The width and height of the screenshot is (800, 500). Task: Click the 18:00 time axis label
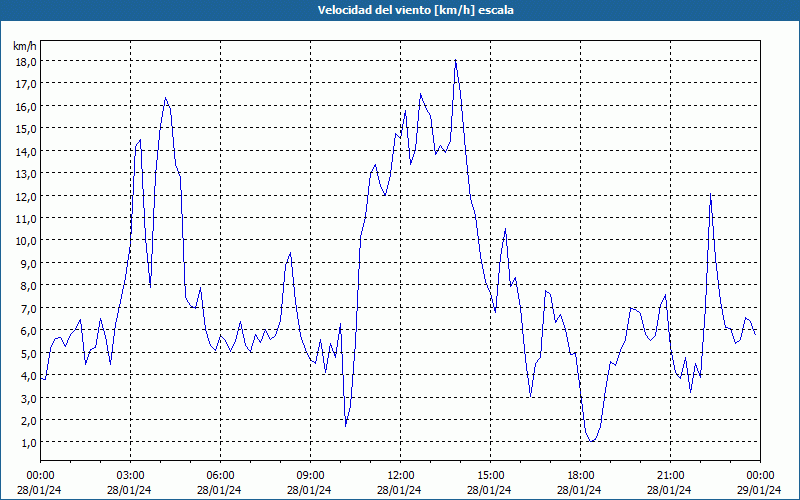[x=580, y=476]
